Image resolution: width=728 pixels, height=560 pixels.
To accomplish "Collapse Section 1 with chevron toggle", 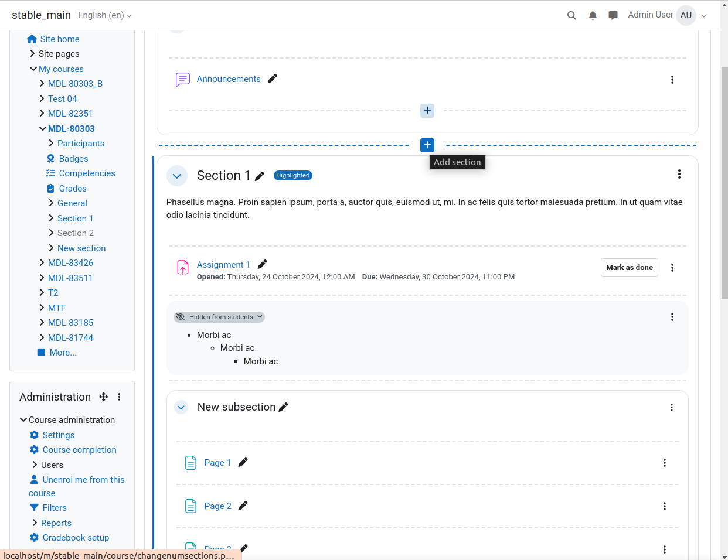I will coord(177,176).
